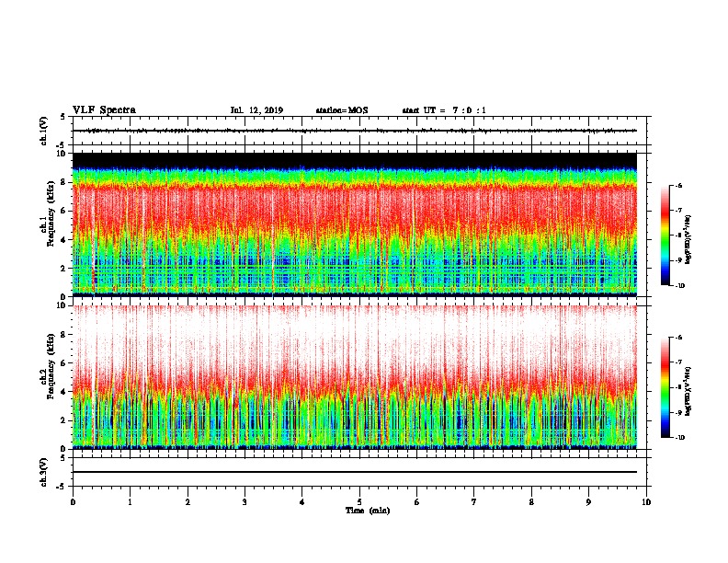Click the "start UT = 7 : 0 : 1" text
The image size is (728, 563).
pyautogui.click(x=444, y=110)
